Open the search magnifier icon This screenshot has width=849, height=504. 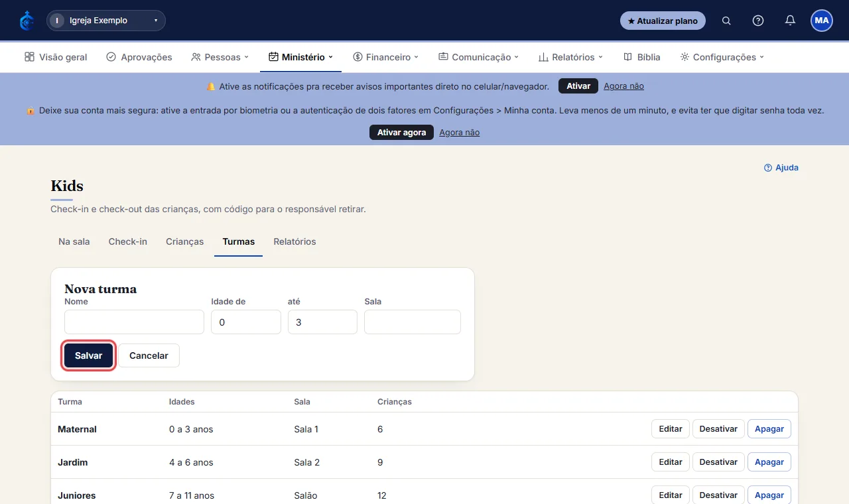point(726,21)
